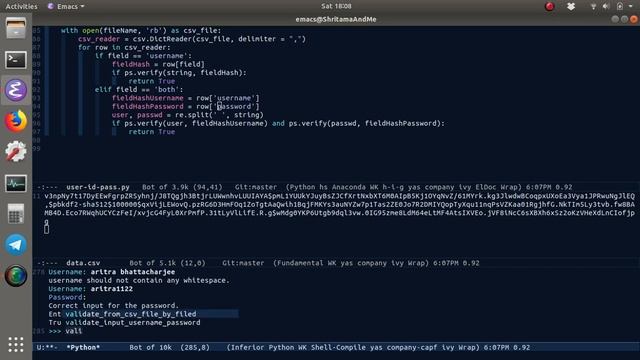Select completion validate_input_username_password

click(133, 322)
